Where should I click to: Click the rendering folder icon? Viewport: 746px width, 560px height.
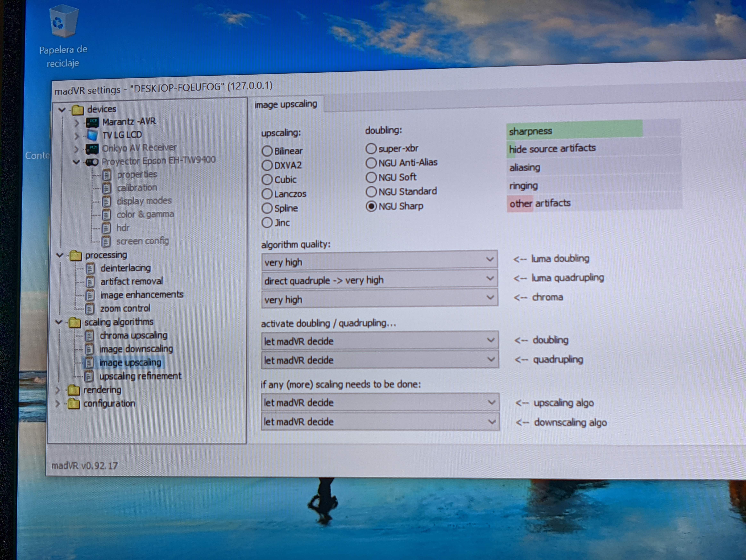[x=74, y=390]
